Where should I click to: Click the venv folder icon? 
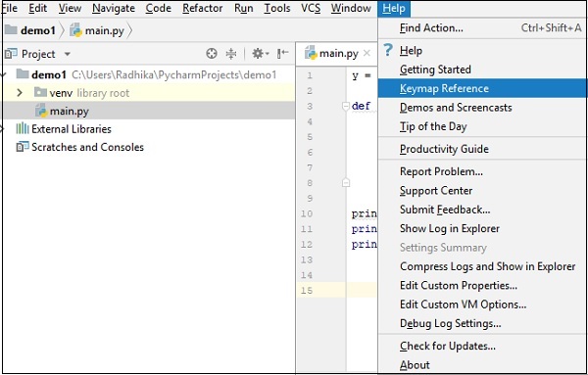40,92
